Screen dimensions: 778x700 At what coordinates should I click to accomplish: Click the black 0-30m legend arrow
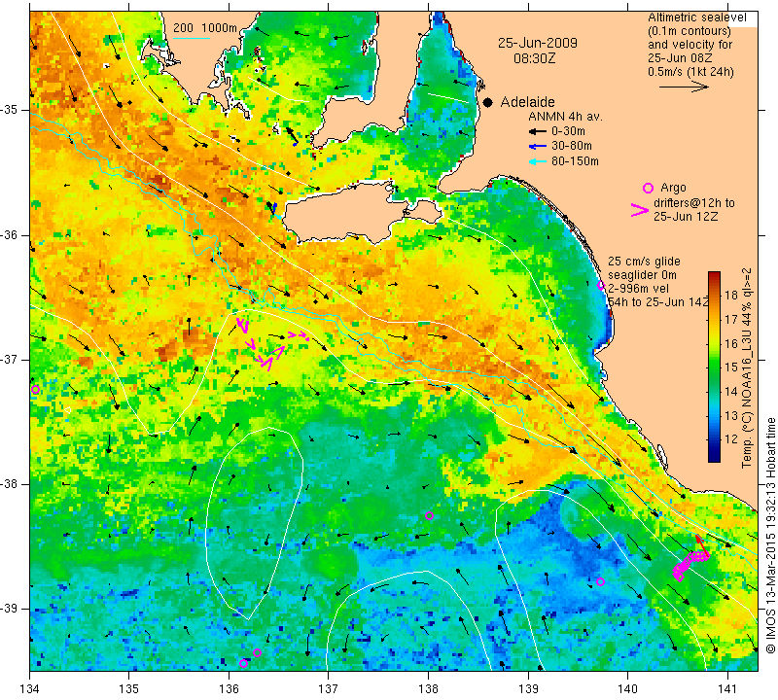tap(537, 131)
